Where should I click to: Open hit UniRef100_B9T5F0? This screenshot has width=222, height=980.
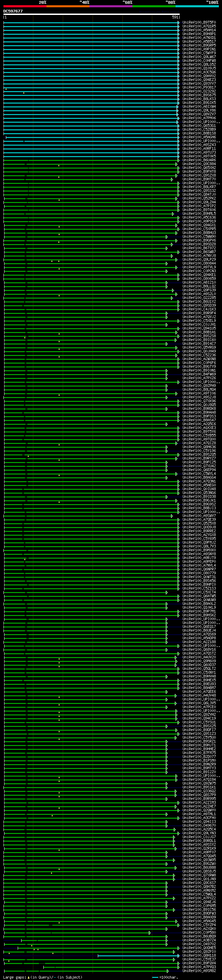199,23
